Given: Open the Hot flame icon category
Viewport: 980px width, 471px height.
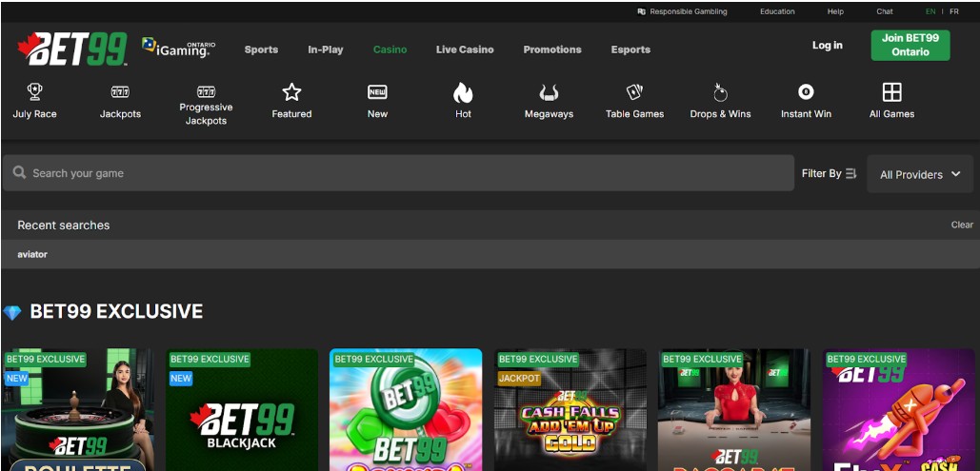Looking at the screenshot, I should click(463, 92).
